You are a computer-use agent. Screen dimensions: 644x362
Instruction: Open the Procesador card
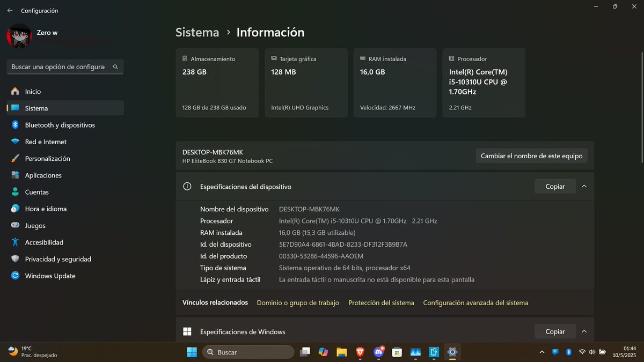(x=484, y=83)
